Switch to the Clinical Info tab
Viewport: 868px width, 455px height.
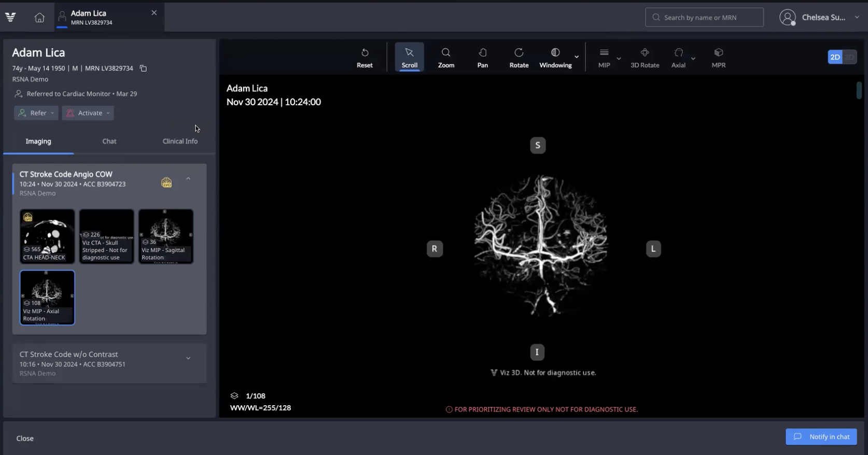pyautogui.click(x=180, y=141)
